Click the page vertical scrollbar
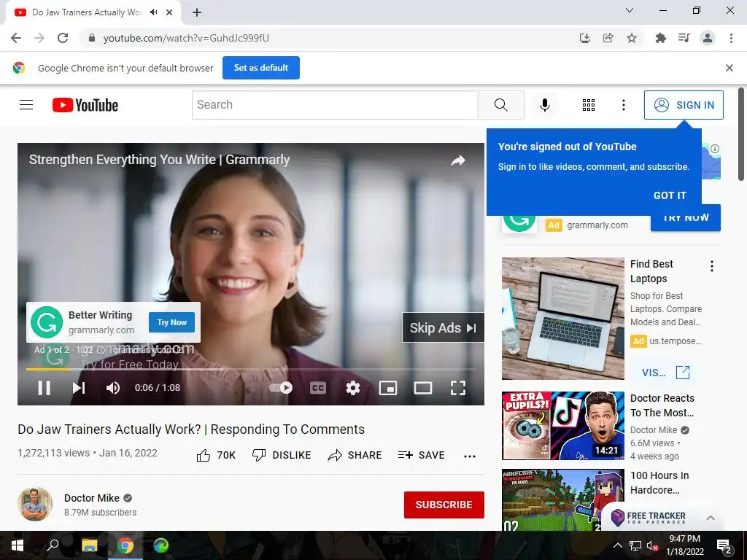 [x=741, y=134]
